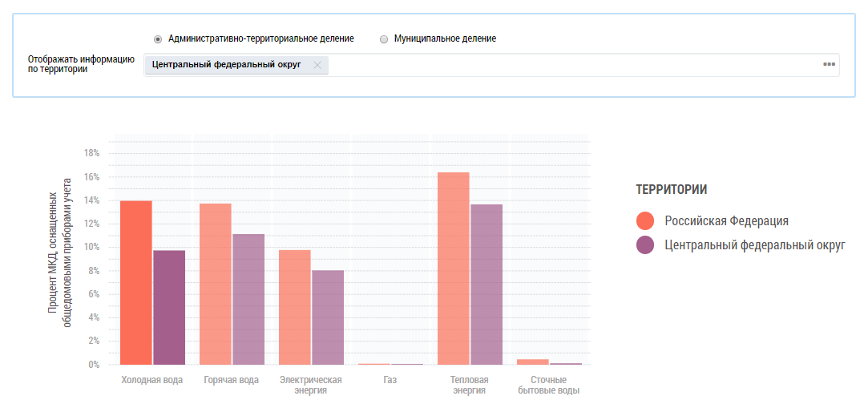This screenshot has height=412, width=868.
Task: Click Central district bar for Тепловая энергия
Action: pyautogui.click(x=486, y=285)
